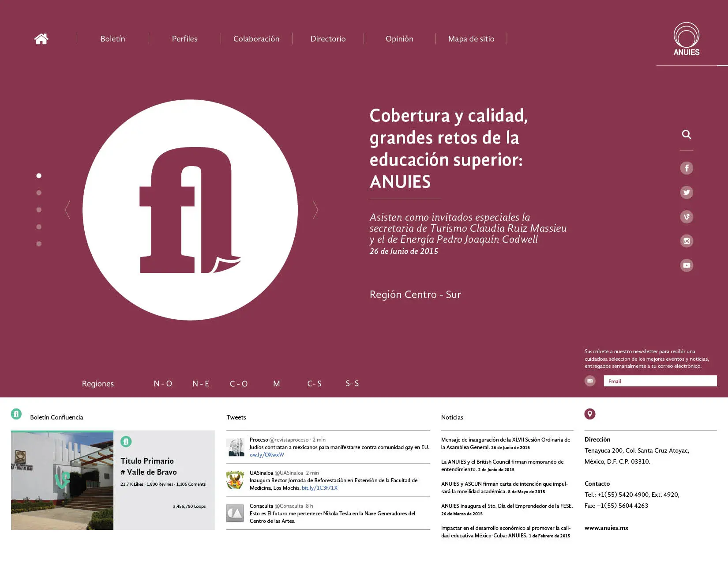Screen dimensions: 728x563
Task: Click the green Boletín Confluencia icon
Action: coord(16,414)
